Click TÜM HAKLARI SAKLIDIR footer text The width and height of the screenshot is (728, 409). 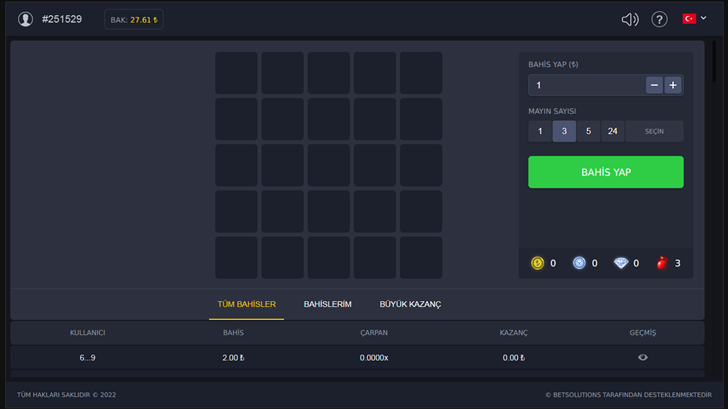pos(66,395)
